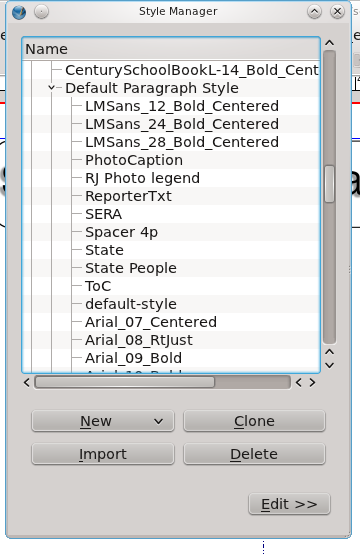360x554 pixels.
Task: Click the Scribus app icon in titlebar
Action: pos(19,12)
